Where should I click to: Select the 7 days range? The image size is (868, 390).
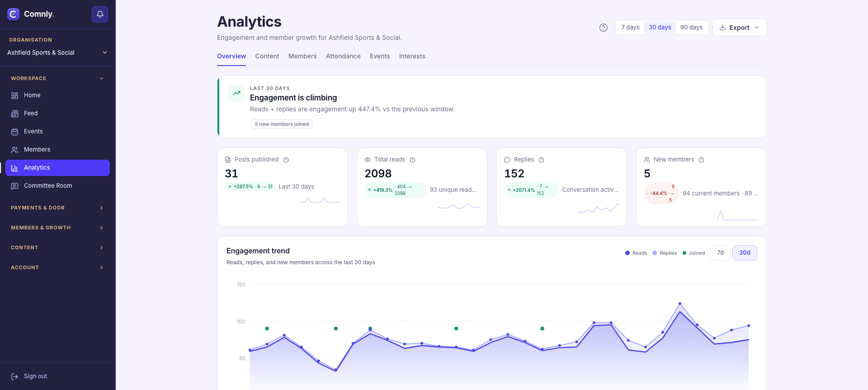pyautogui.click(x=630, y=27)
